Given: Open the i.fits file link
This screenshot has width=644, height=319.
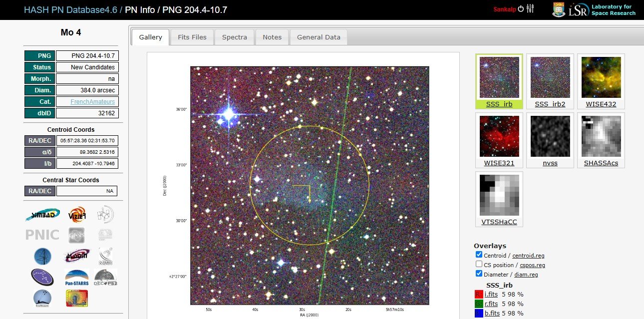Looking at the screenshot, I should tap(491, 294).
